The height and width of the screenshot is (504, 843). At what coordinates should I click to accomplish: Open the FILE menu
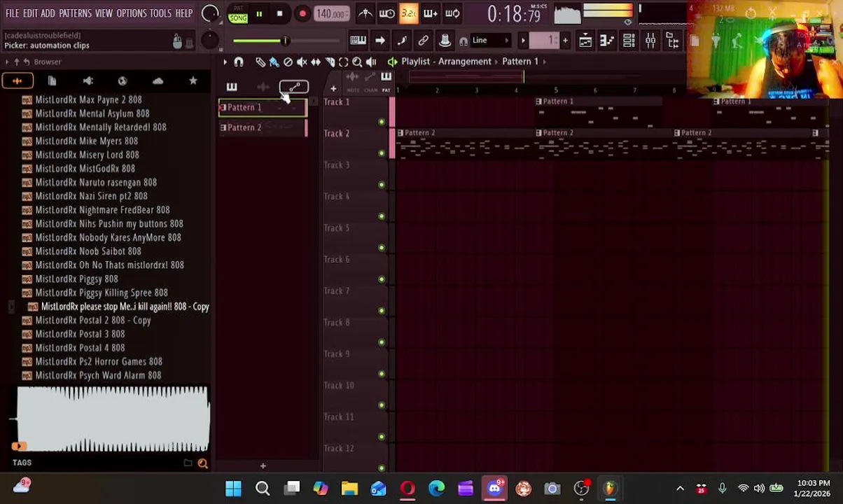(x=13, y=13)
